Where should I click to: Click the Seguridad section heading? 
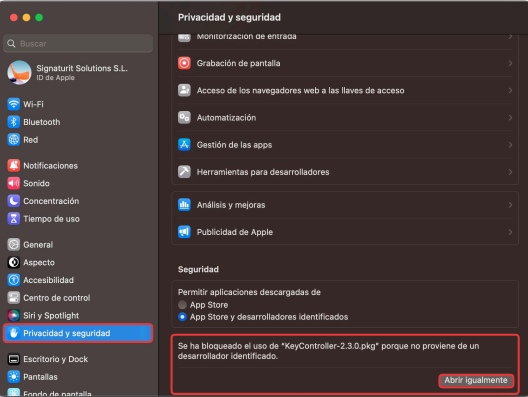tap(198, 269)
